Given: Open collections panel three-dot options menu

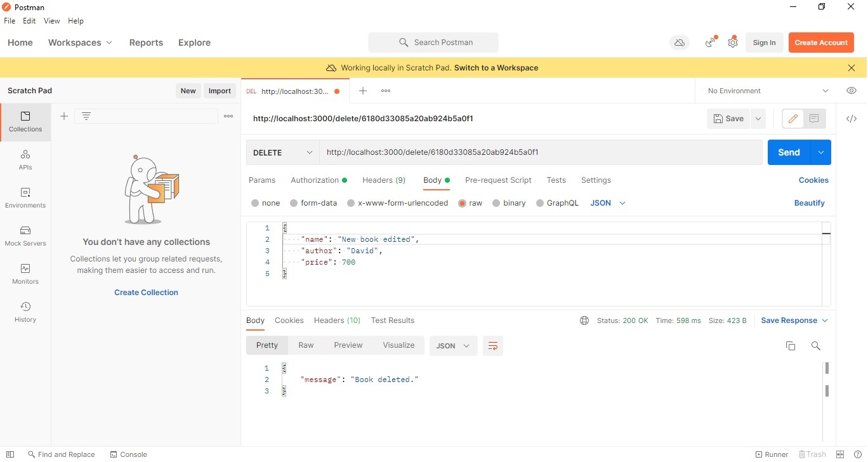Looking at the screenshot, I should pos(228,116).
